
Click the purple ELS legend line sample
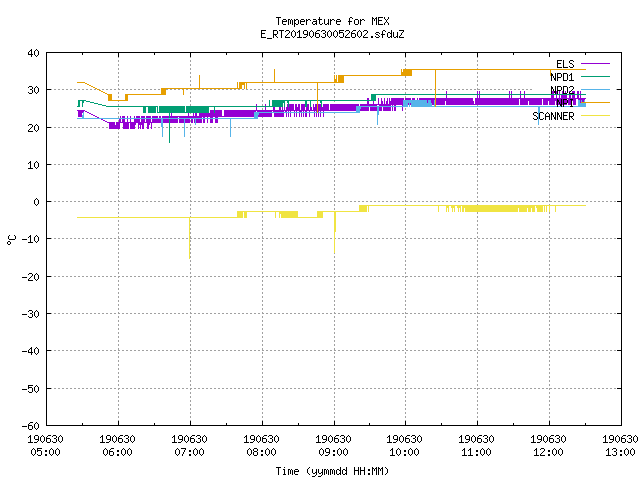click(595, 64)
